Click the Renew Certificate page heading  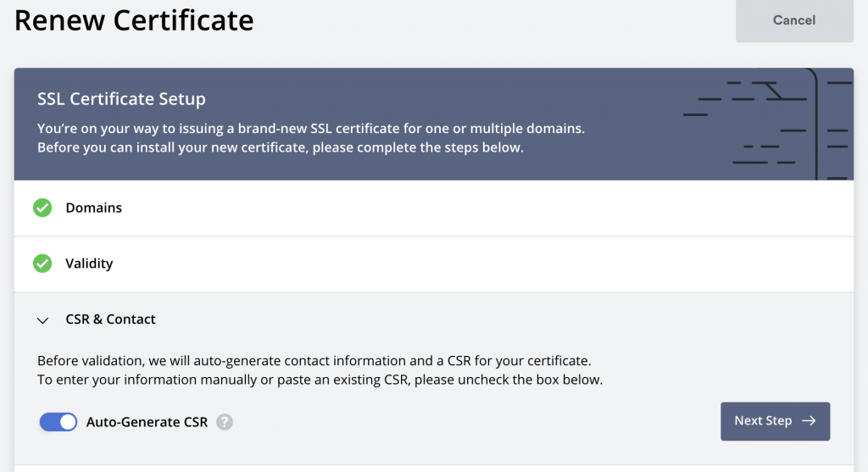pyautogui.click(x=134, y=20)
